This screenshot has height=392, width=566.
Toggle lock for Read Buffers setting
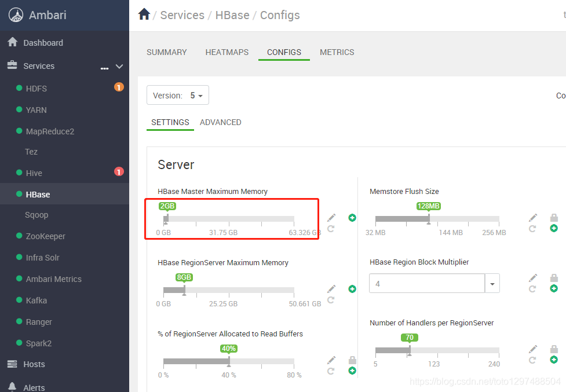pos(353,360)
